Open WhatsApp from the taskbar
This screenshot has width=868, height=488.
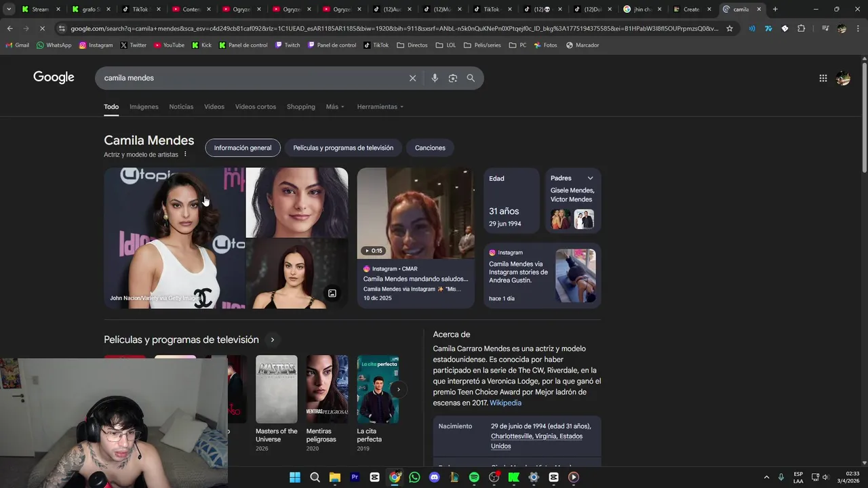coord(414,477)
